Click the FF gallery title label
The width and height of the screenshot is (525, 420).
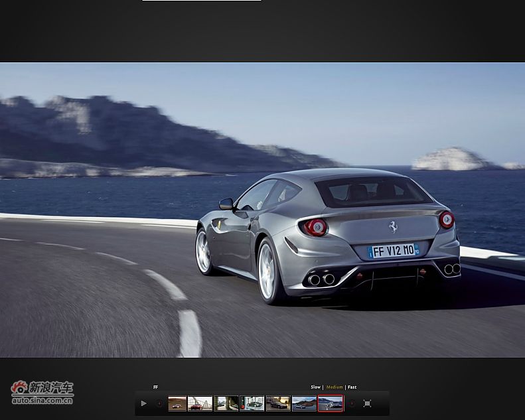pyautogui.click(x=156, y=387)
